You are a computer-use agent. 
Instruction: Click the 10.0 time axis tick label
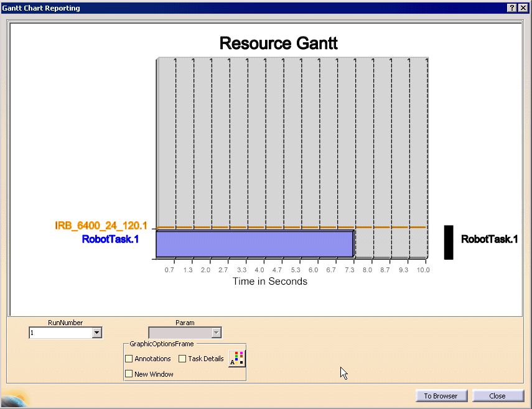(423, 270)
